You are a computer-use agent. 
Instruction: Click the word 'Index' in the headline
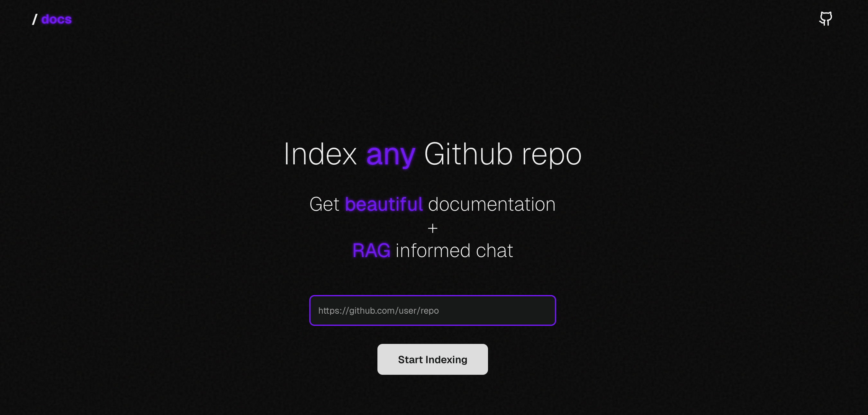320,154
